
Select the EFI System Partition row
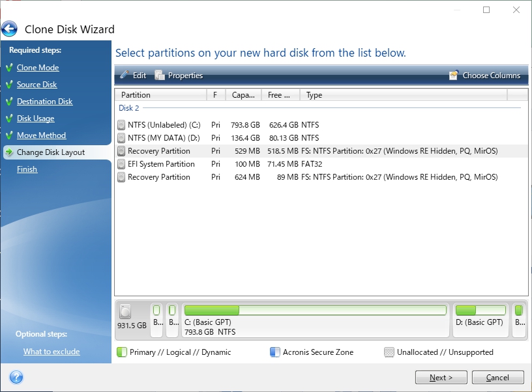point(160,164)
